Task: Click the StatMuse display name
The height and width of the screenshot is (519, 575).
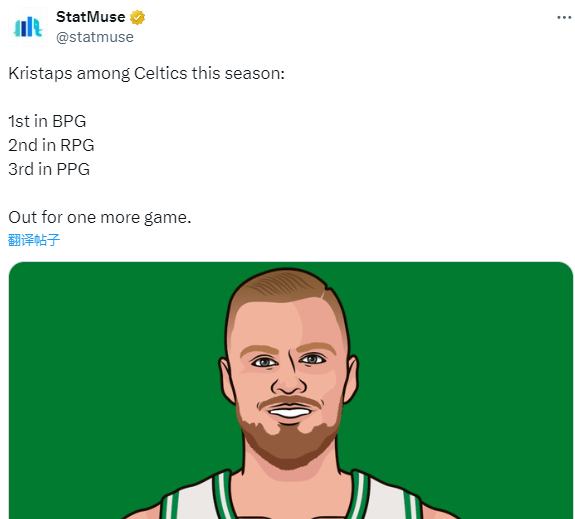Action: pyautogui.click(x=90, y=17)
